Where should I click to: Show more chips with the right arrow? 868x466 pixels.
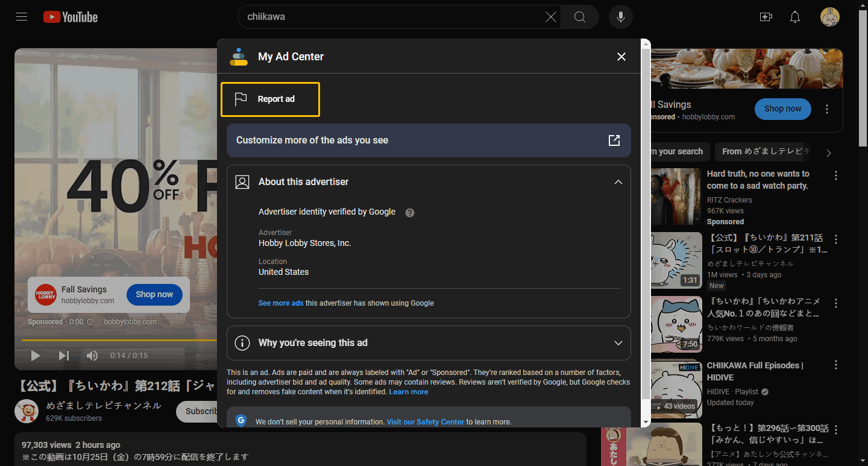pos(828,153)
